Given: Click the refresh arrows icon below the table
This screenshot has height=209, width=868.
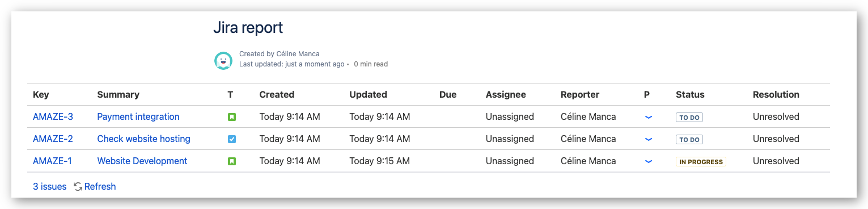Looking at the screenshot, I should [78, 186].
